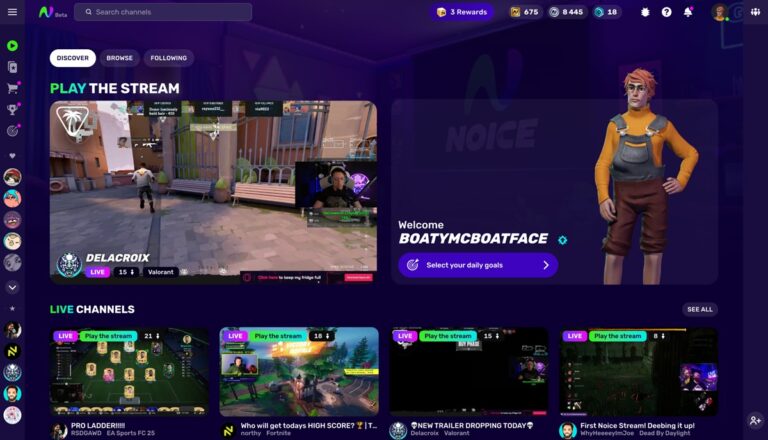The height and width of the screenshot is (440, 768).
Task: Click the Valorant tag on Delacroix stream
Action: point(161,272)
